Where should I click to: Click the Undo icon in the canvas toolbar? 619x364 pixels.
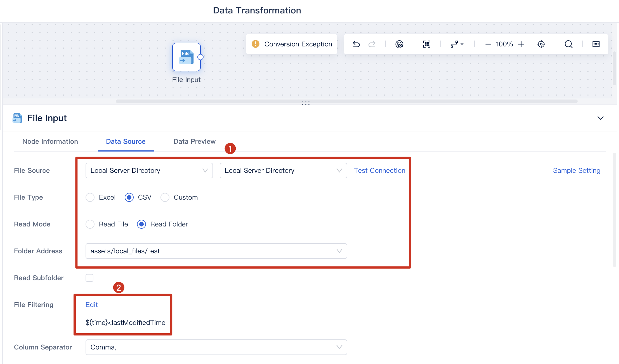click(356, 44)
